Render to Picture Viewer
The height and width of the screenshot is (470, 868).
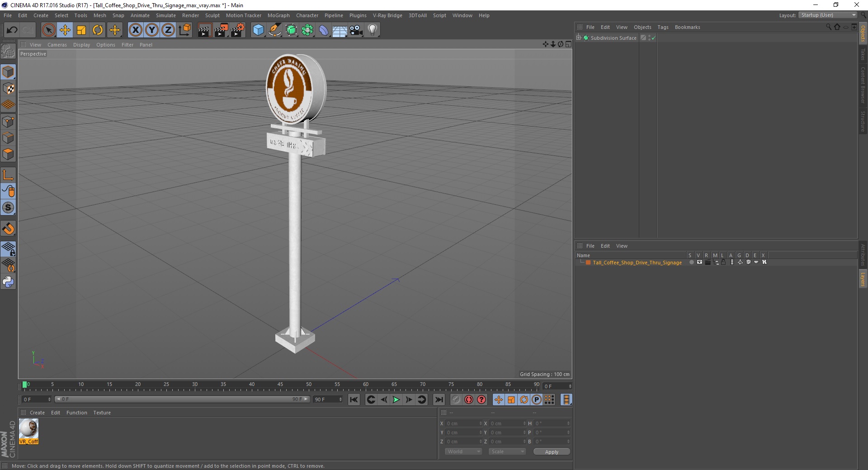[221, 30]
